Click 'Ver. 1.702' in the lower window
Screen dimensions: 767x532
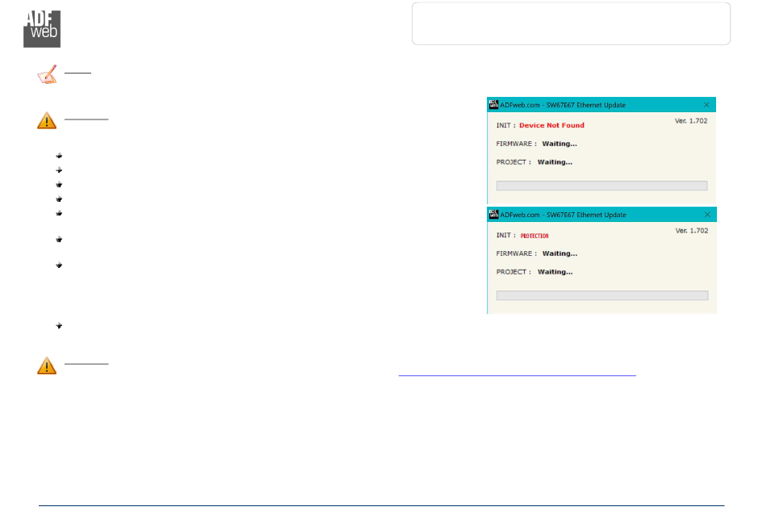pos(692,230)
